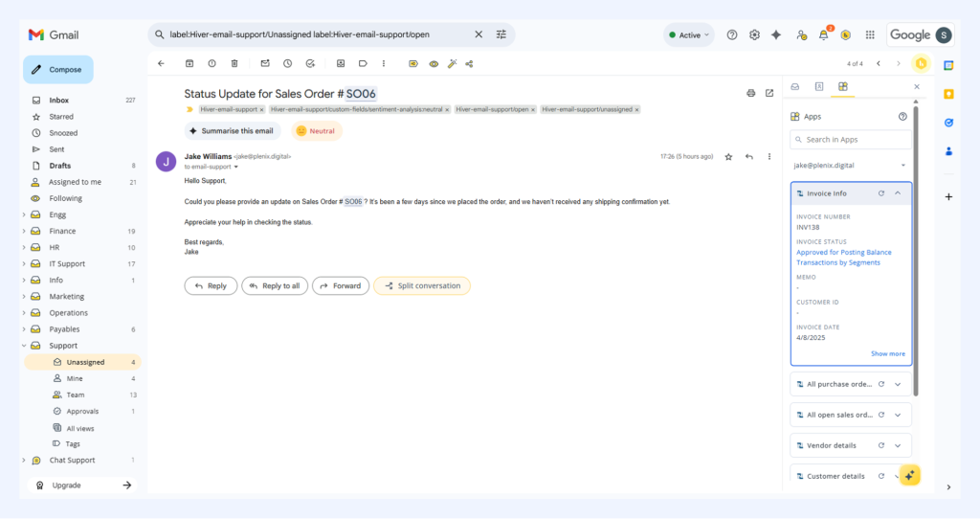Image resolution: width=980 pixels, height=519 pixels.
Task: Open Gmail support help icon
Action: tap(732, 35)
